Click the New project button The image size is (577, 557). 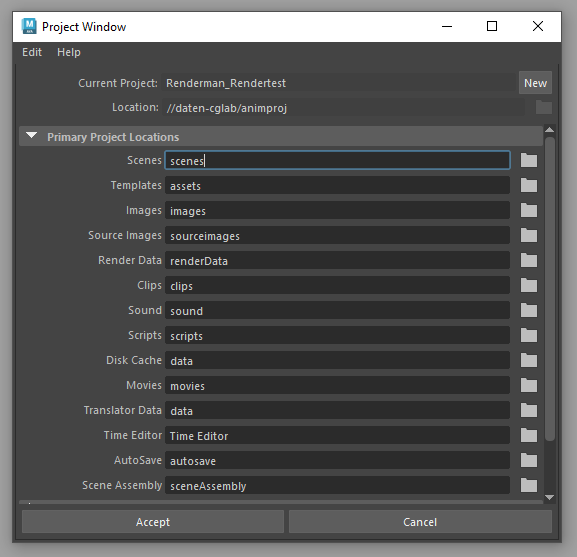pyautogui.click(x=535, y=83)
